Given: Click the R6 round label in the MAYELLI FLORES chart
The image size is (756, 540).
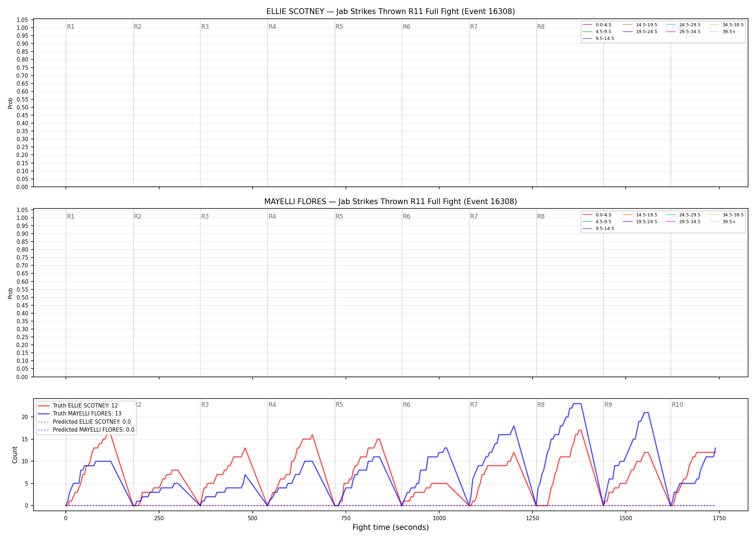Looking at the screenshot, I should pyautogui.click(x=406, y=216).
